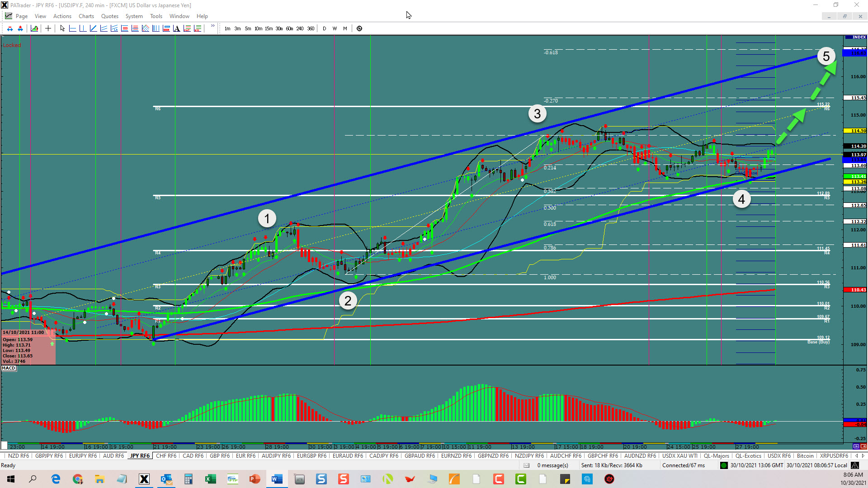Switch chart to 60m timeframe
The image size is (868, 488).
[289, 28]
